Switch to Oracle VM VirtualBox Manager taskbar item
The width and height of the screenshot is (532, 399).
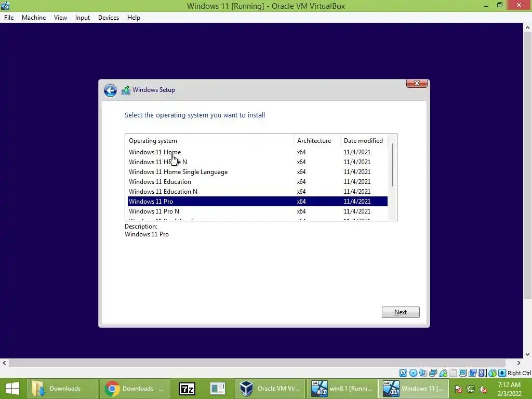[270, 389]
